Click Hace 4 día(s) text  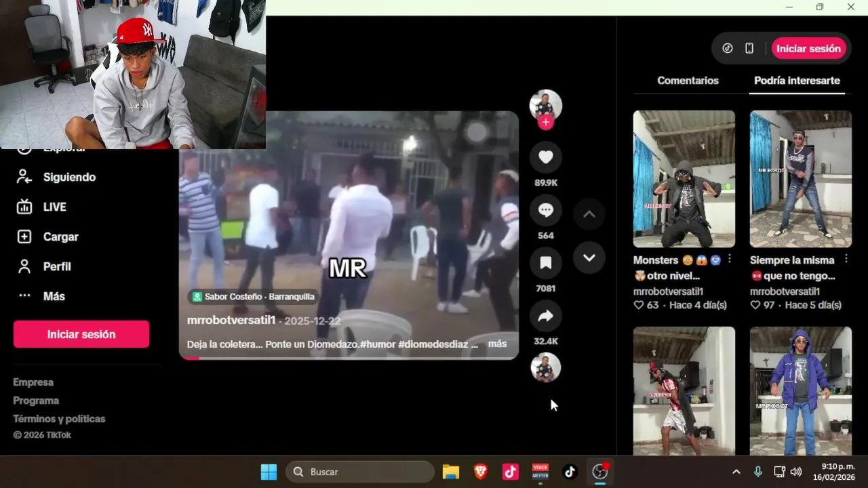click(x=698, y=306)
